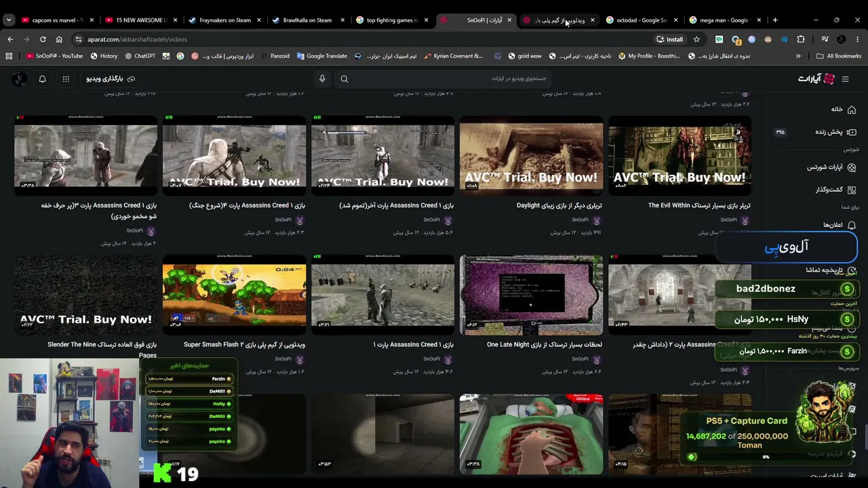The image size is (868, 488).
Task: Open the Chrome apps grid in bookmarks bar
Action: coord(9,56)
